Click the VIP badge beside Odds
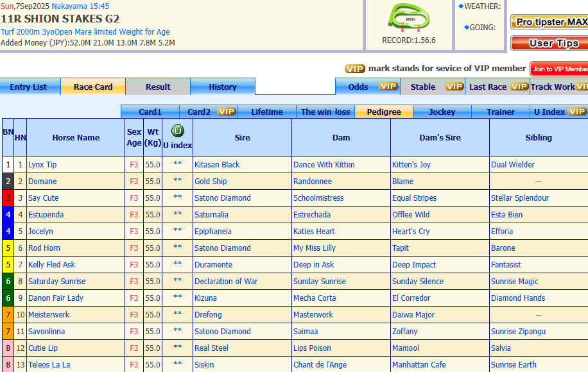 tap(388, 87)
